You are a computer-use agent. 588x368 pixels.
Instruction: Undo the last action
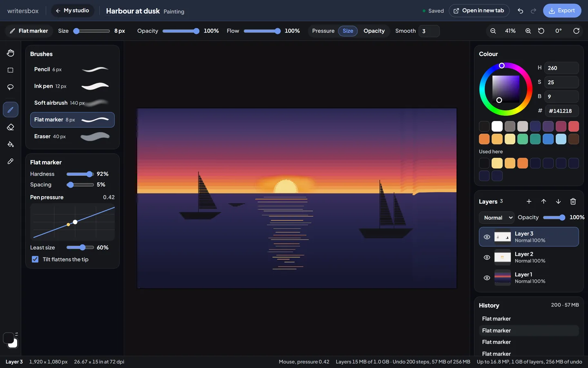[520, 11]
